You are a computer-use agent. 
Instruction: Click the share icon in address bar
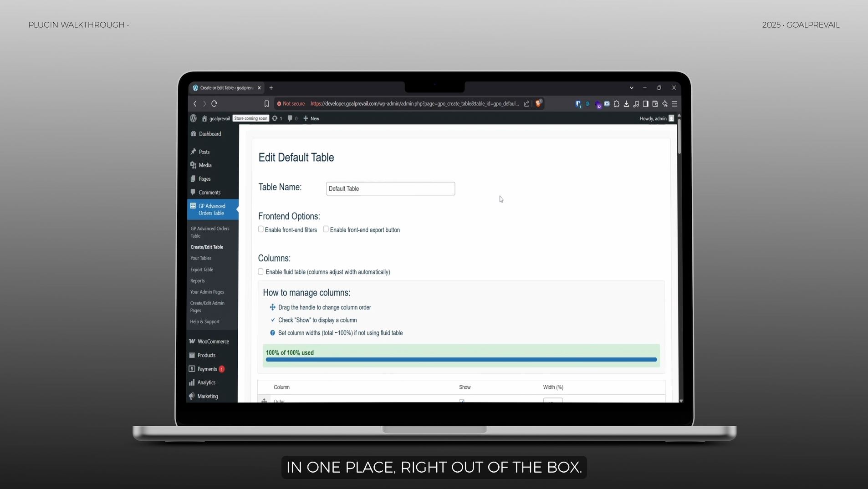pos(526,104)
